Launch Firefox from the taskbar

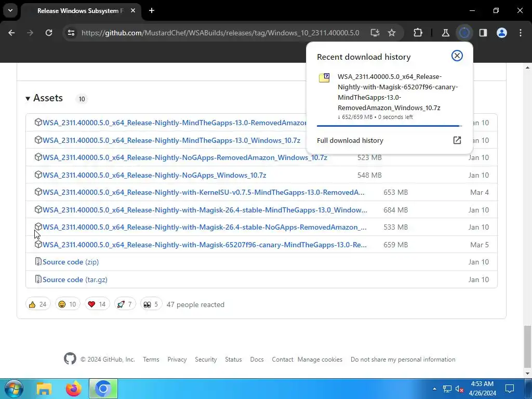click(x=74, y=389)
